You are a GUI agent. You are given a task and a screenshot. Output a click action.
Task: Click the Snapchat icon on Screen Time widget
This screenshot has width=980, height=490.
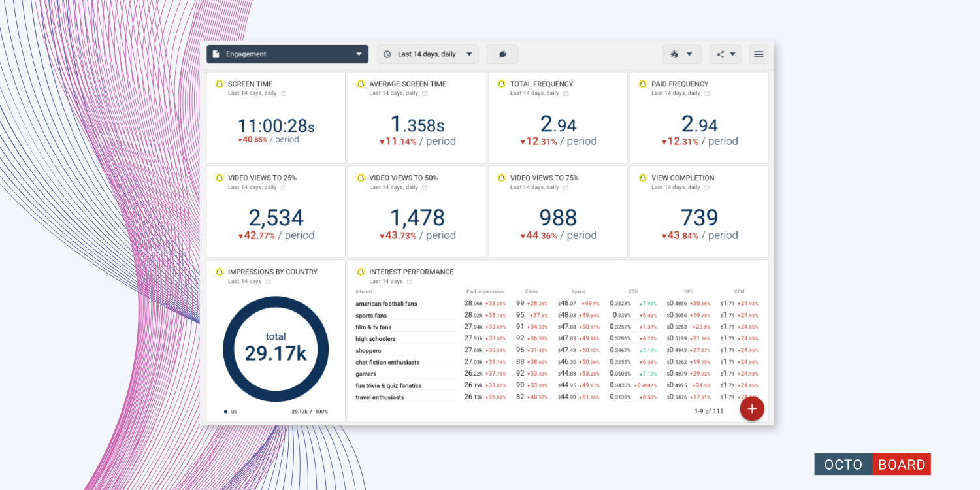pos(220,84)
